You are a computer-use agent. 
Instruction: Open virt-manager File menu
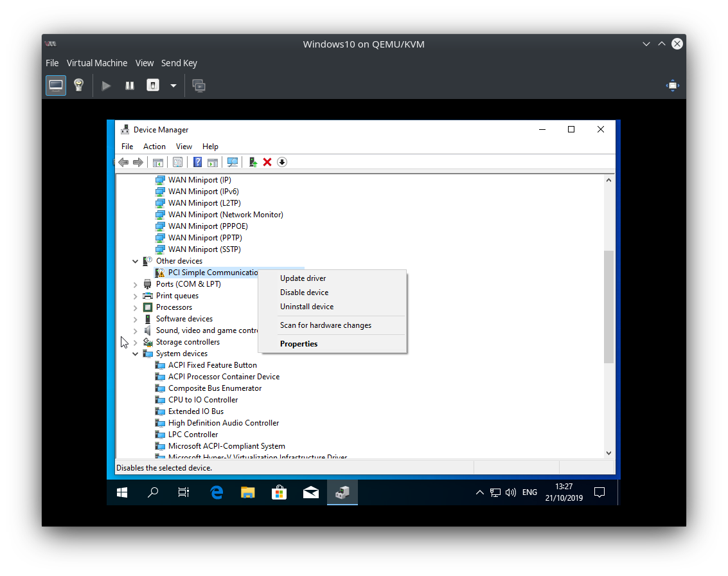click(52, 63)
